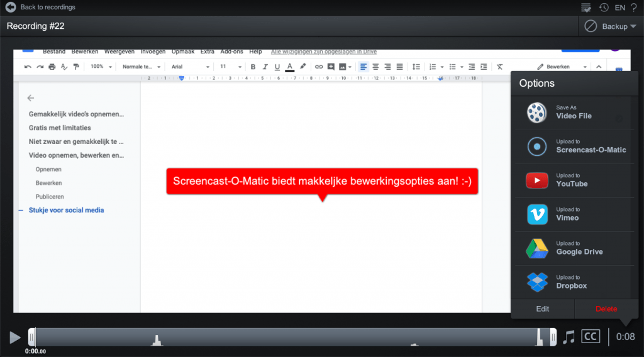Click the checklist icon in top bar
Screen dimensions: 644x357
coord(586,8)
